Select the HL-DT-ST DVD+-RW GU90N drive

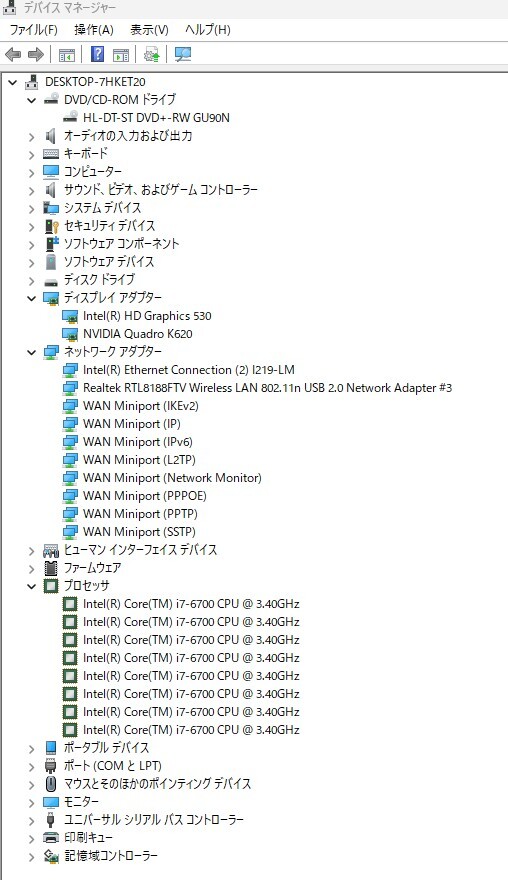(156, 118)
